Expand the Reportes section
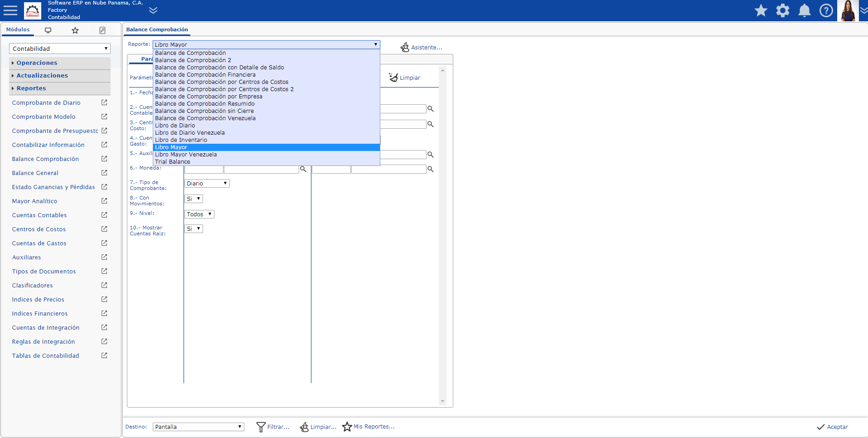 [60, 88]
